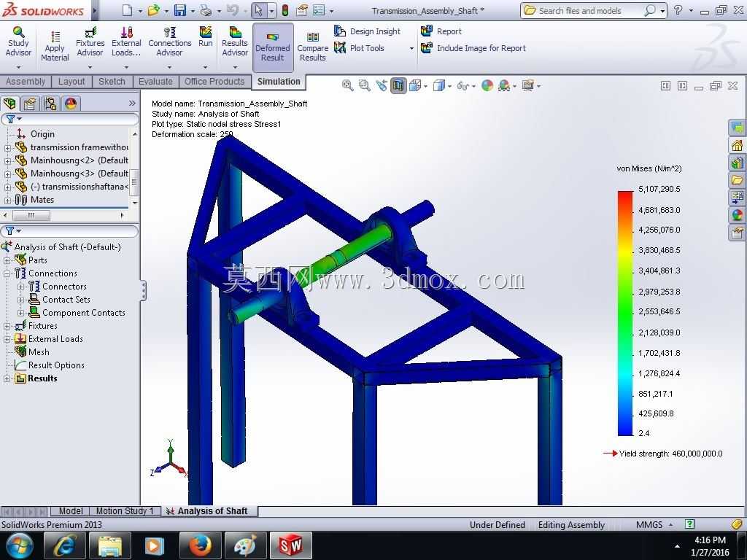Expand the Contact Sets node

tap(20, 300)
